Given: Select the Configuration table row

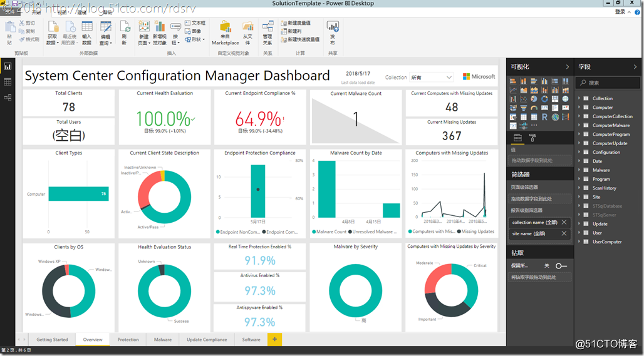Looking at the screenshot, I should [x=606, y=152].
